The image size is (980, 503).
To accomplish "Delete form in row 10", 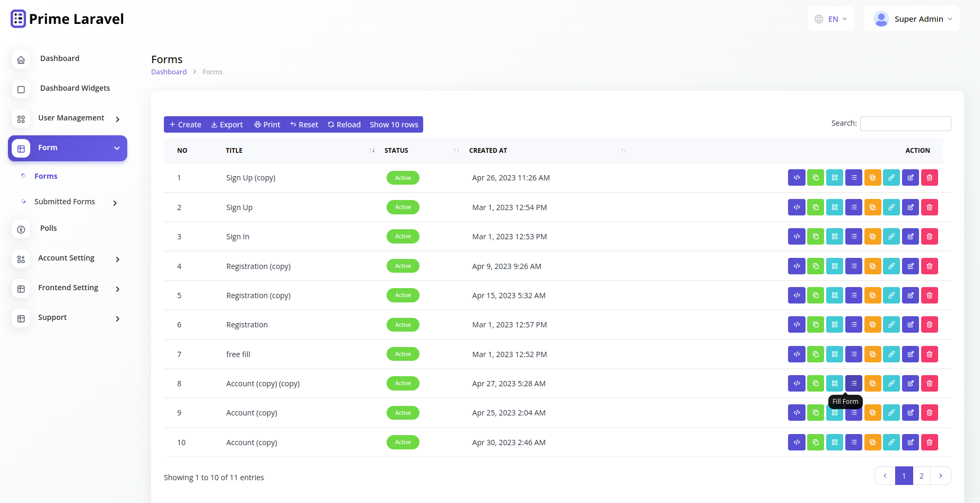I will [929, 443].
